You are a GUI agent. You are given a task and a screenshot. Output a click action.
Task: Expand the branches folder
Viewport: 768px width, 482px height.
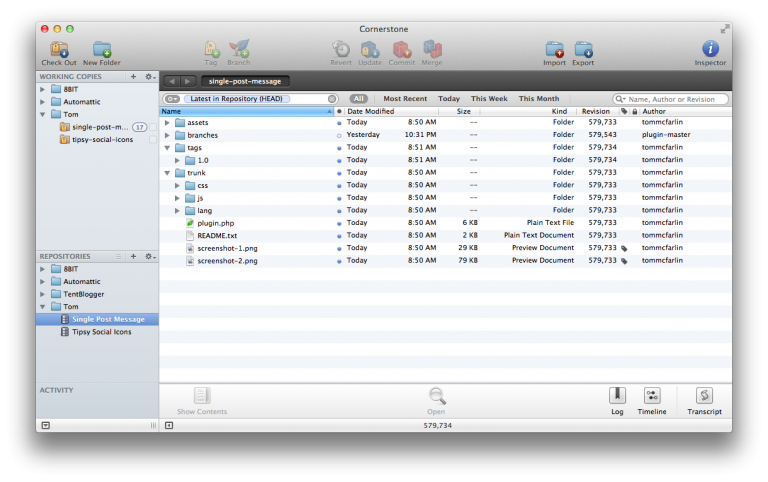tap(168, 135)
